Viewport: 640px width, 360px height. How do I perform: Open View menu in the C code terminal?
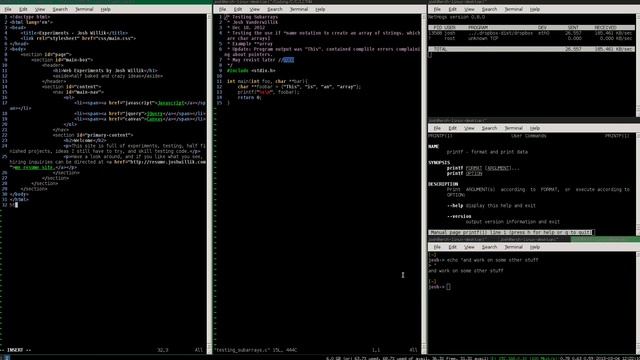[254, 9]
